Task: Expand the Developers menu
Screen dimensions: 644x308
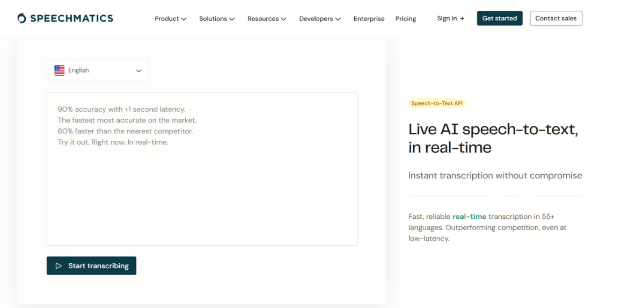Action: click(320, 19)
